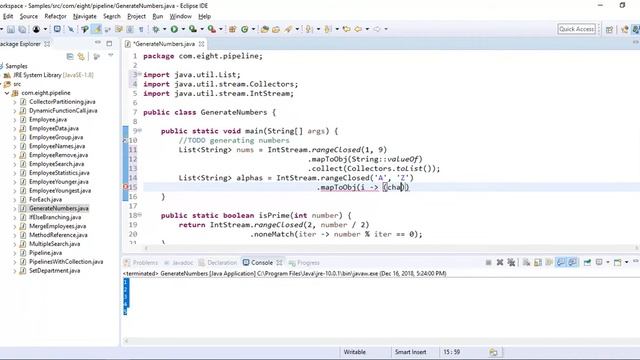Open Display Selected Console dropdown
The image size is (640, 360).
[x=608, y=262]
